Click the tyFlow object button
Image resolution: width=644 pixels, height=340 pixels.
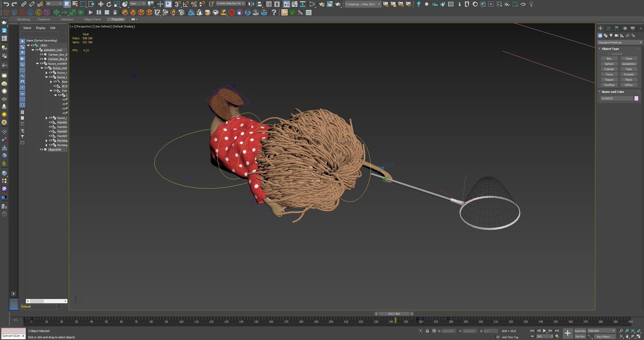(x=629, y=85)
